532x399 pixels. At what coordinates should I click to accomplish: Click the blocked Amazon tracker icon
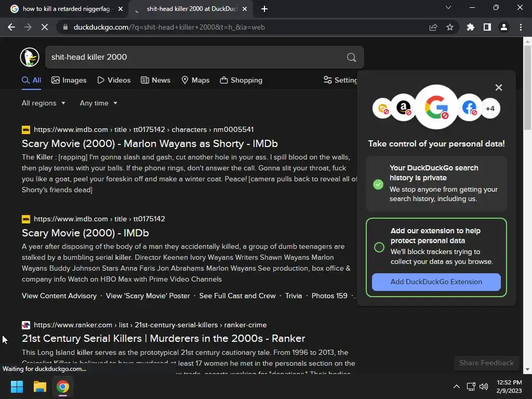coord(403,108)
